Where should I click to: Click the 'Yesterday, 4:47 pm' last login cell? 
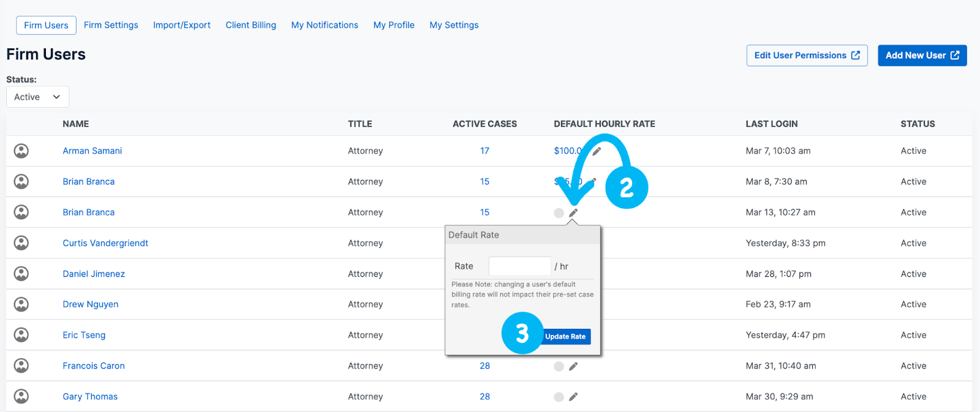tap(785, 335)
